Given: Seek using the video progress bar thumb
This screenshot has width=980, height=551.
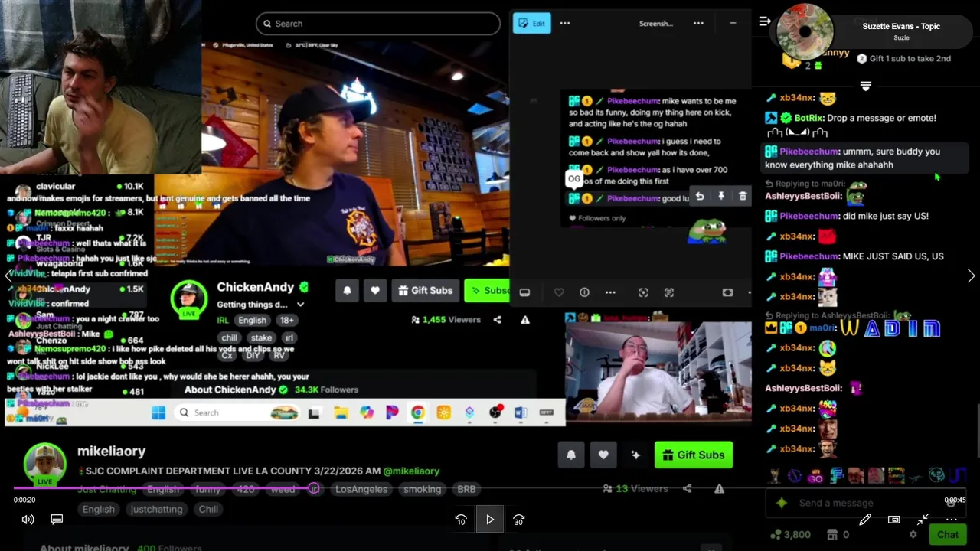Looking at the screenshot, I should pos(314,488).
